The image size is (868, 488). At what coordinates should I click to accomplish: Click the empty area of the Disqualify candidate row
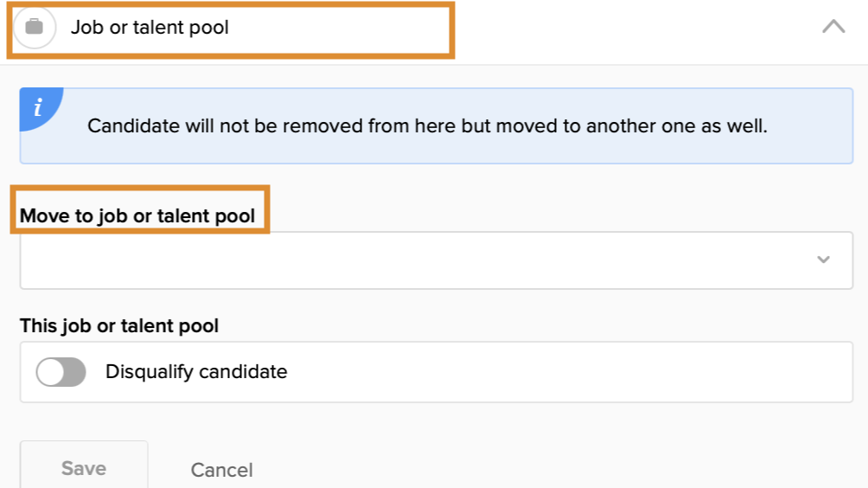click(562, 372)
